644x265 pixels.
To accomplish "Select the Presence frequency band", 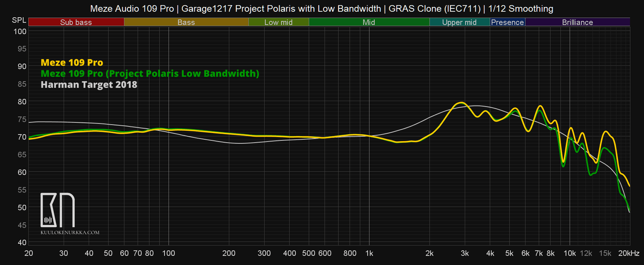I will pyautogui.click(x=507, y=23).
